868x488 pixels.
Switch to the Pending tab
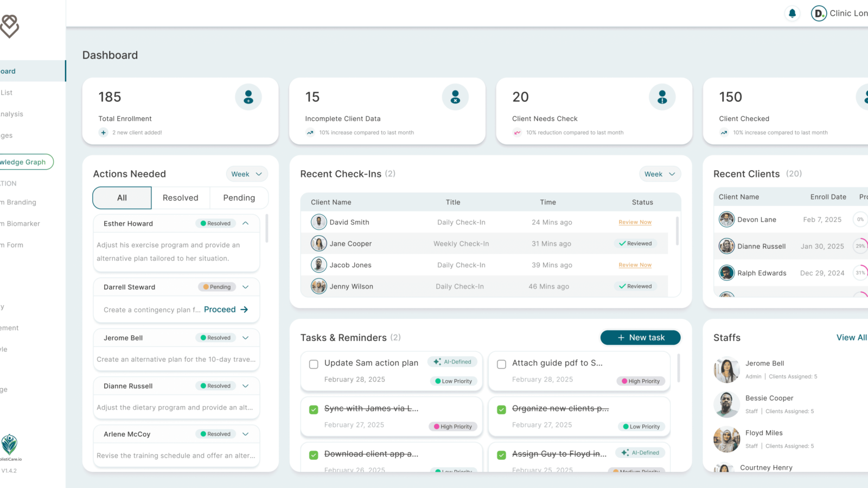click(239, 198)
